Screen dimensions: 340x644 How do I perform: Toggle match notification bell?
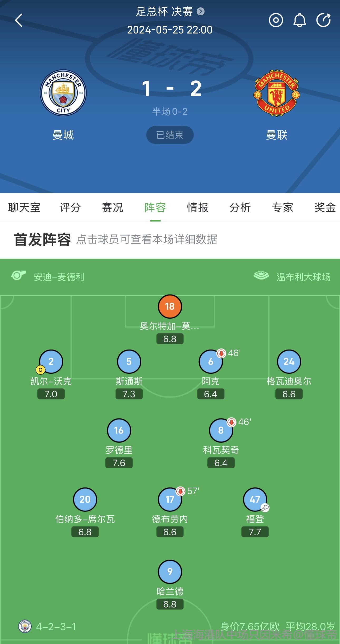[299, 20]
